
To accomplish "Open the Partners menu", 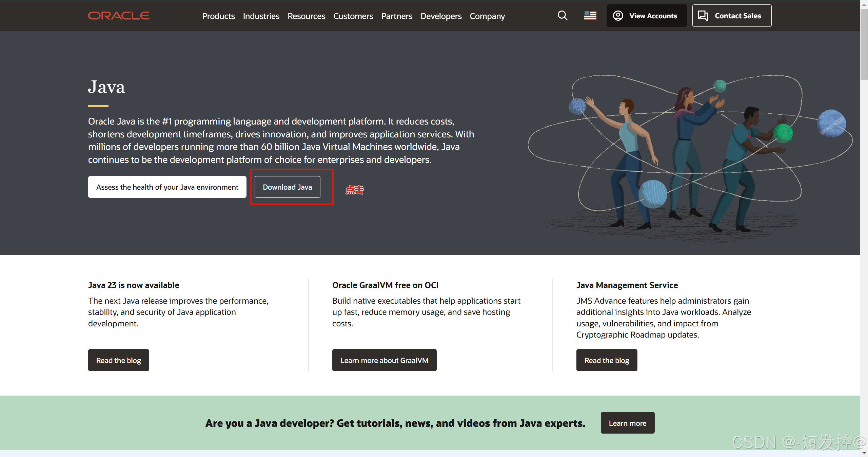I will click(397, 16).
